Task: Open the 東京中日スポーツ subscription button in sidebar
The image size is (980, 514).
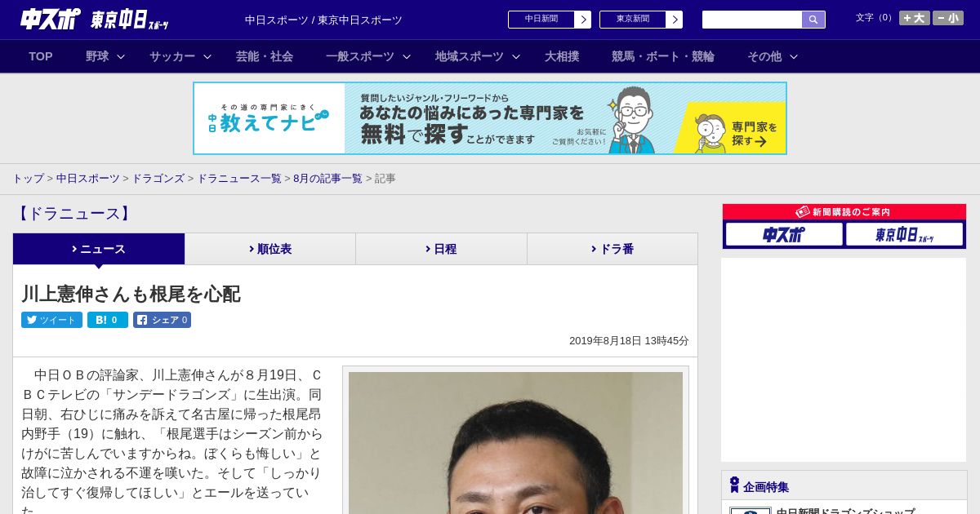Action: (x=904, y=235)
